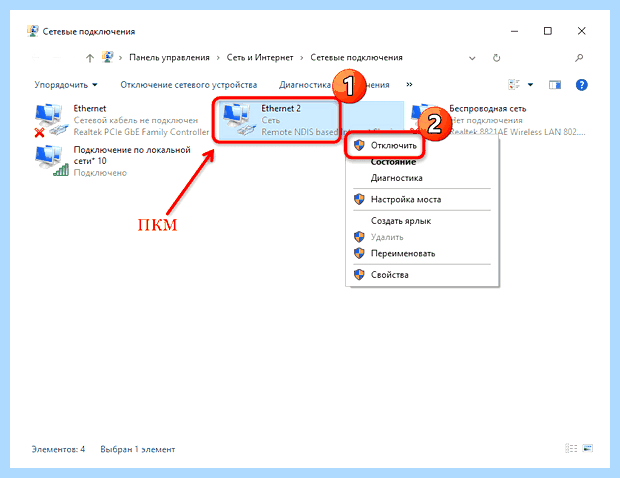
Task: Click the refresh icon in the address bar
Action: (x=496, y=58)
